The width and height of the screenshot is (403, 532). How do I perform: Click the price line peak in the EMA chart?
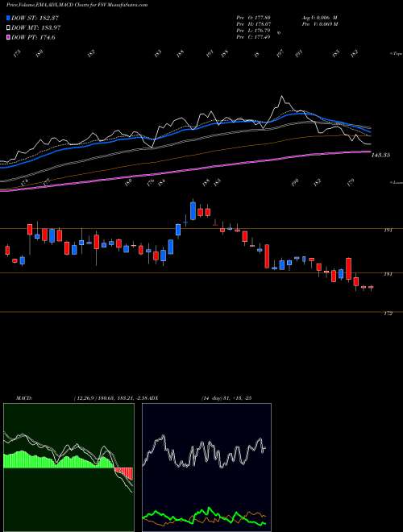coord(281,97)
